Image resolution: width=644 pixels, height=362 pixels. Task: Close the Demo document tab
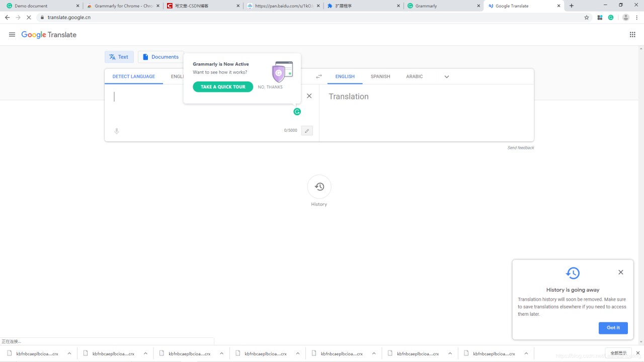coord(77,6)
